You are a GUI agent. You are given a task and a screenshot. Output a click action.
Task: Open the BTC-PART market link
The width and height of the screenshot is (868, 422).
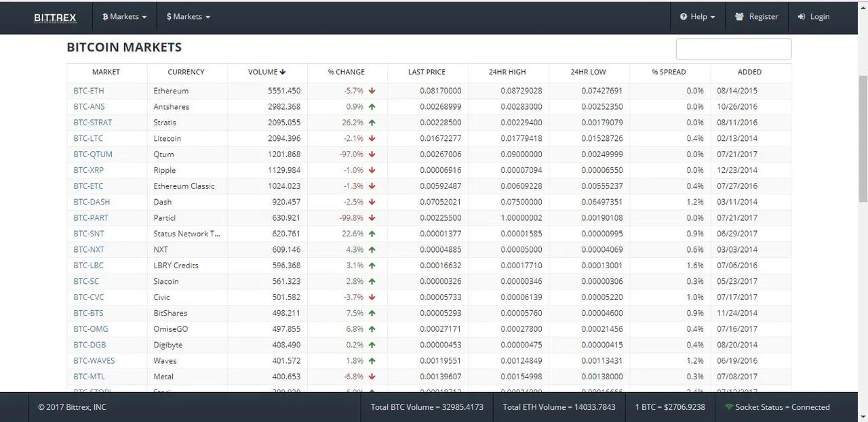click(x=91, y=218)
